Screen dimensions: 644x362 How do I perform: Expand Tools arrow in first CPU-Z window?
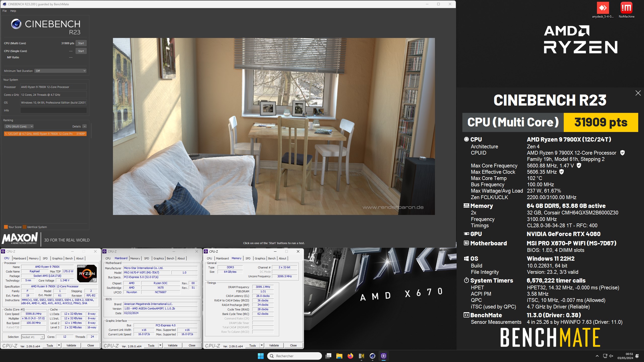59,345
